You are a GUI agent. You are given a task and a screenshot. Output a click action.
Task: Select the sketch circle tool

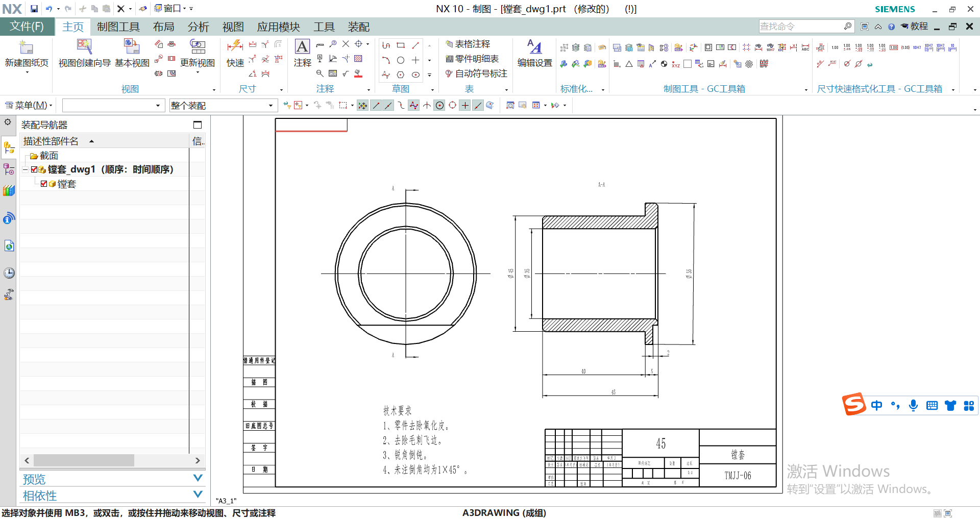[401, 60]
